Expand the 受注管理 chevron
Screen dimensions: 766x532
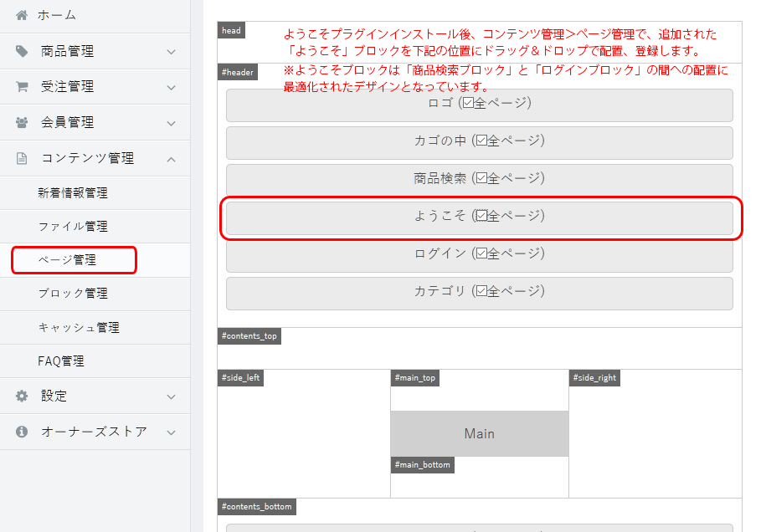click(x=171, y=88)
